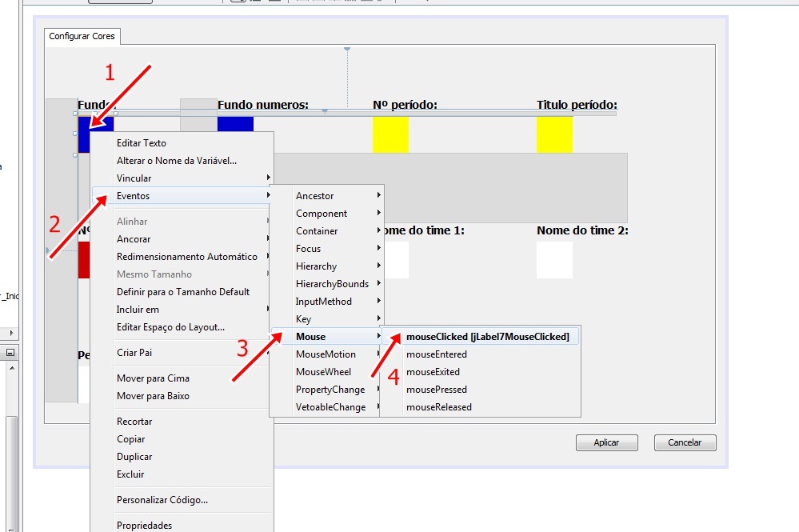This screenshot has width=799, height=532.
Task: Open the Incluir em submenu
Action: (182, 310)
